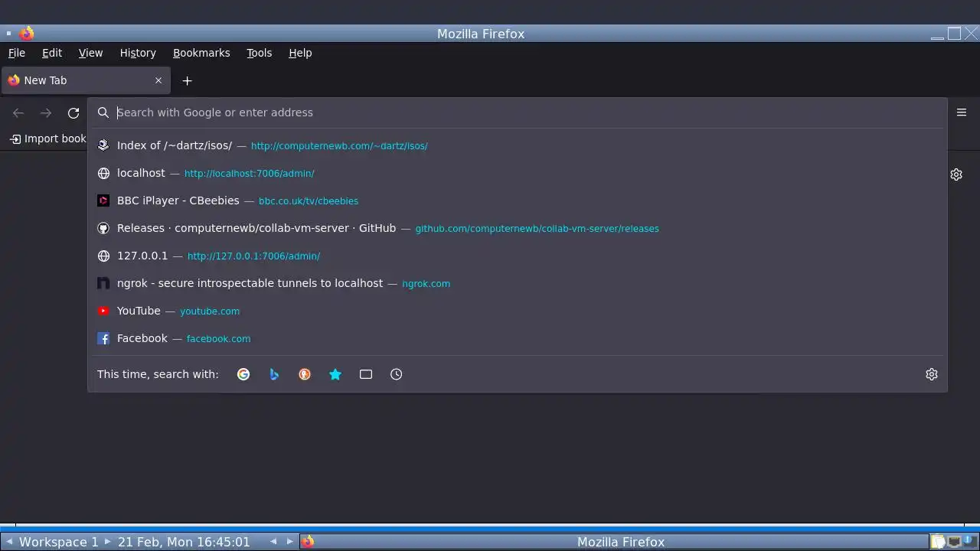Switch to next workspace arrow after Workspace 1

click(107, 542)
